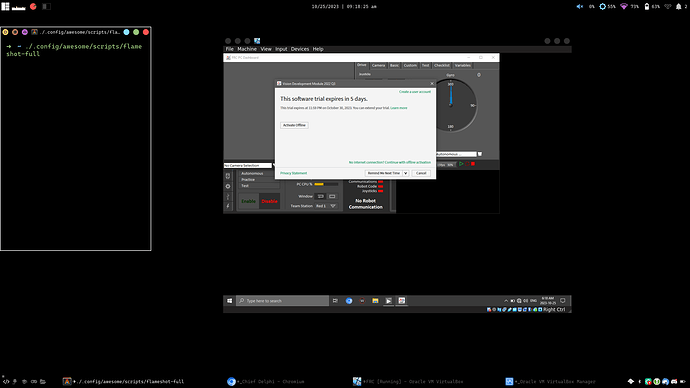This screenshot has height=388, width=690.
Task: Select Practice mode in Driver Station
Action: [x=259, y=179]
